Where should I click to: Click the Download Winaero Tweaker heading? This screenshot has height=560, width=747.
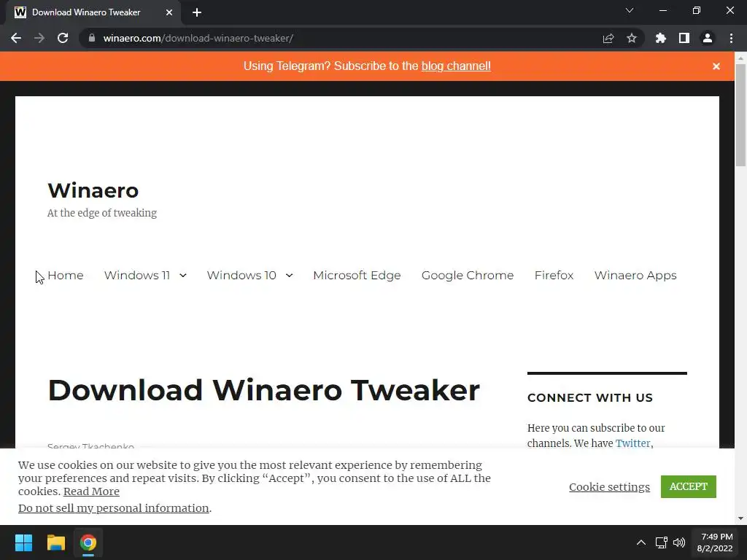263,390
